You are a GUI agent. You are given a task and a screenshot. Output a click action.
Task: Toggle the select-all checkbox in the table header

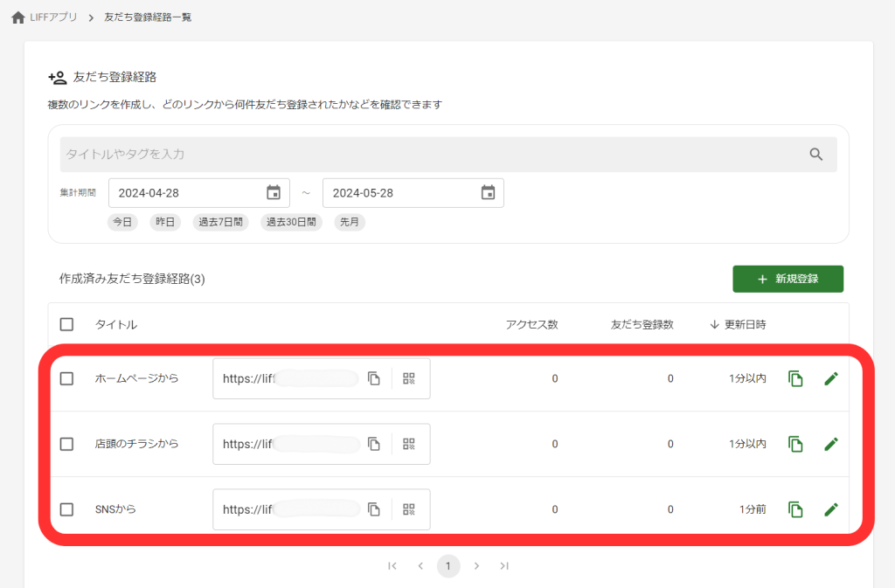click(x=66, y=323)
